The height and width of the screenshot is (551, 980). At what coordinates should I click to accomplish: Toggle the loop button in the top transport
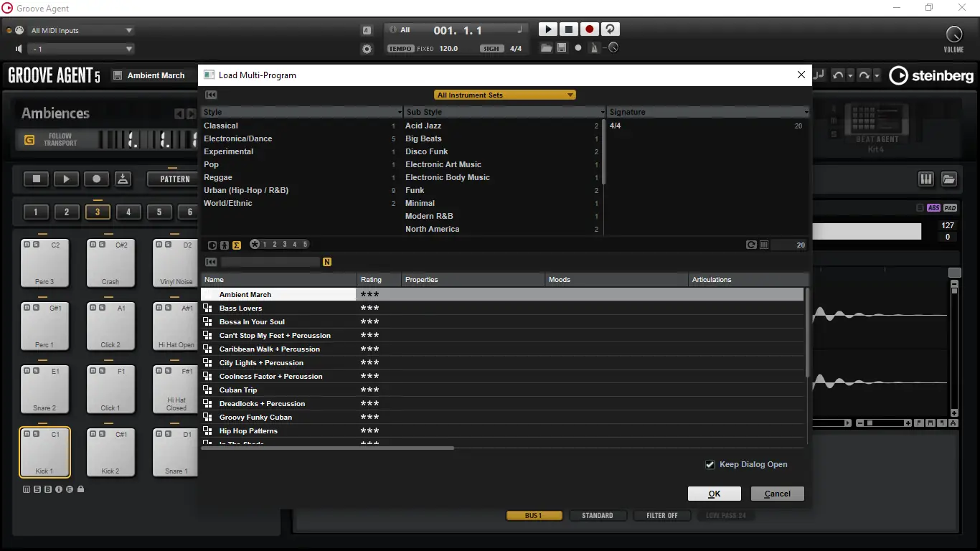click(x=611, y=29)
